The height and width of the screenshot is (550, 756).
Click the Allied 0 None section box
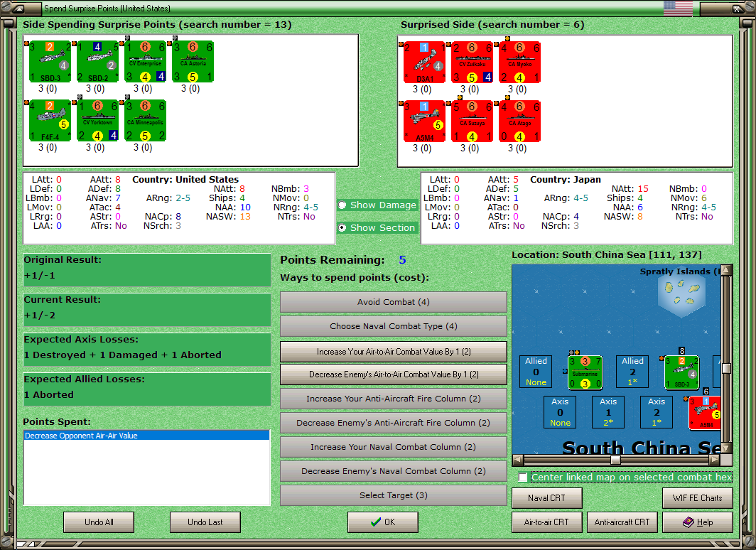[x=536, y=372]
